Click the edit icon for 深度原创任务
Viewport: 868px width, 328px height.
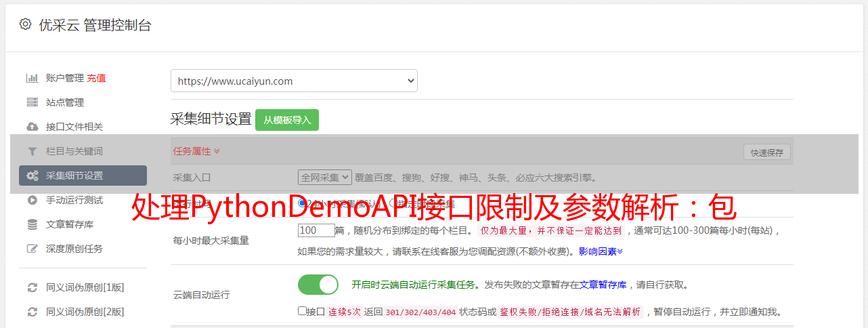coord(32,249)
